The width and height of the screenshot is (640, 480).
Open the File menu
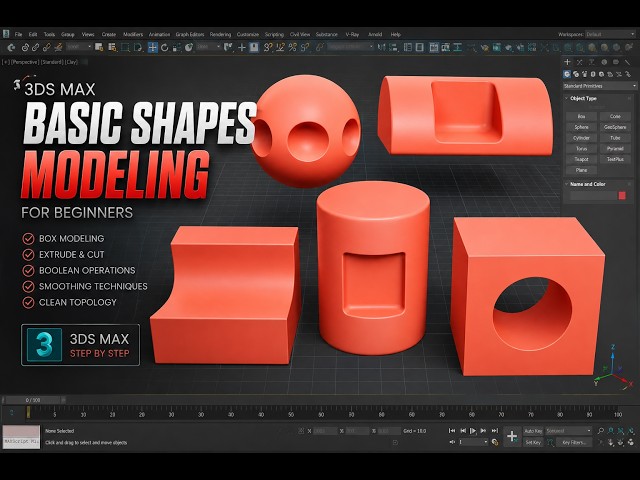click(18, 34)
